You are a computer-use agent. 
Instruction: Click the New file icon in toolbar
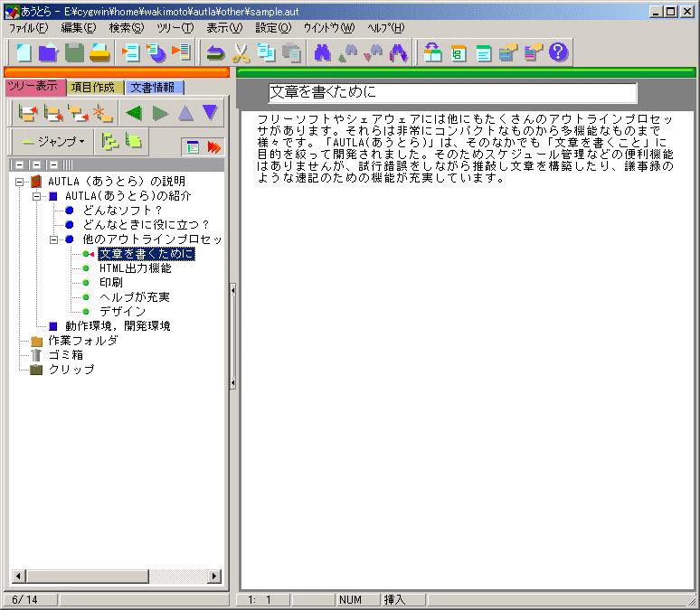(x=24, y=52)
